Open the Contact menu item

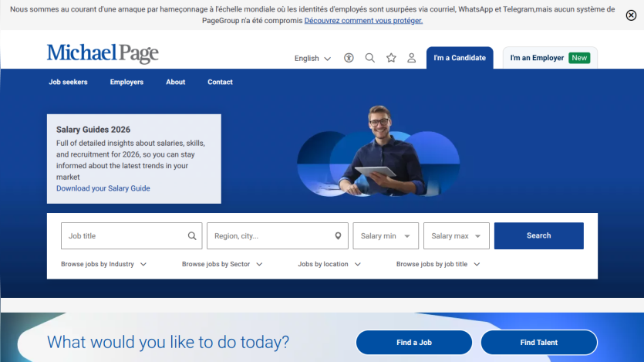(220, 82)
